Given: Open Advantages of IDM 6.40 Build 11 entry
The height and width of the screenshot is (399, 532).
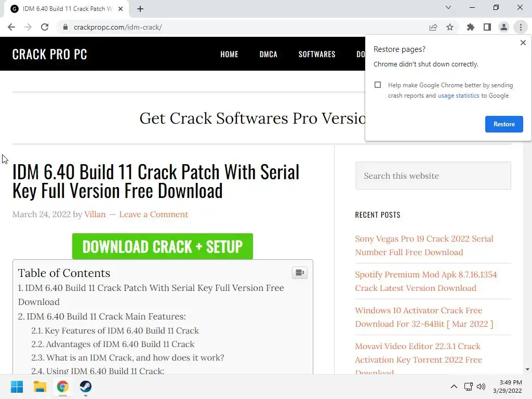Looking at the screenshot, I should pyautogui.click(x=113, y=344).
